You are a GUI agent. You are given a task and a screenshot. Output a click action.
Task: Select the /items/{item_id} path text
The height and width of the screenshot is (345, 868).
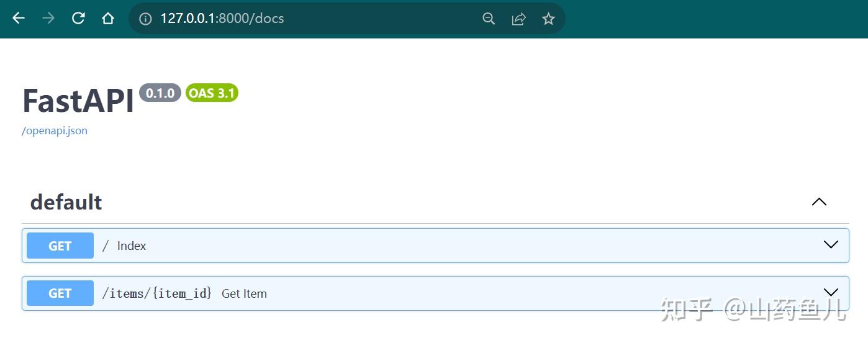(x=157, y=293)
